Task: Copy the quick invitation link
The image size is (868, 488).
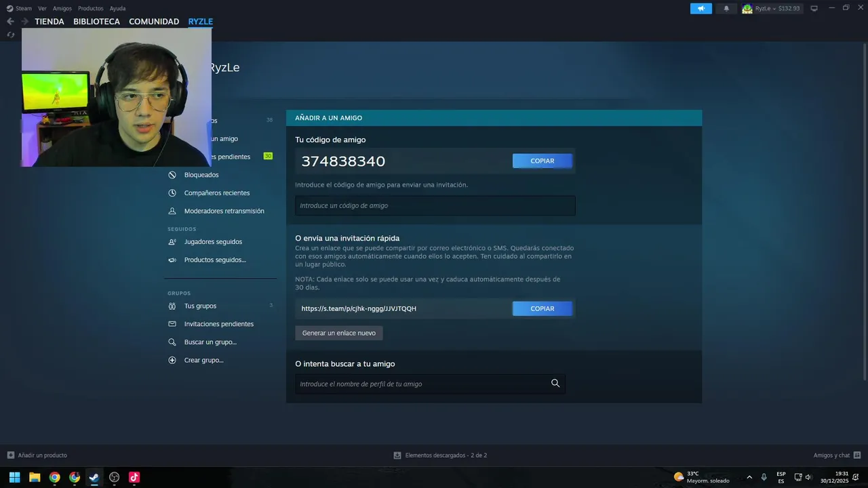Action: [x=542, y=308]
